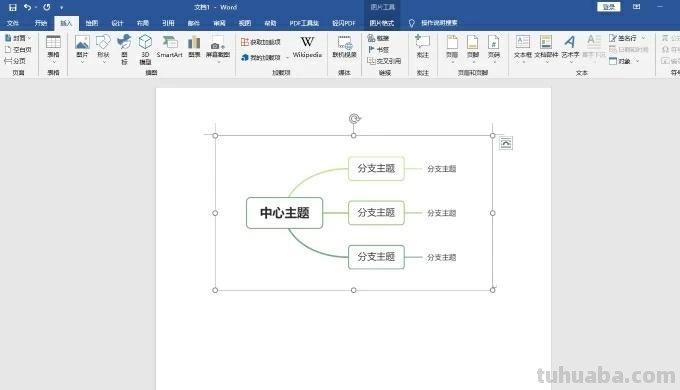Open the 表格 (Table) insert grid
Image resolution: width=680 pixels, height=390 pixels.
[x=53, y=48]
